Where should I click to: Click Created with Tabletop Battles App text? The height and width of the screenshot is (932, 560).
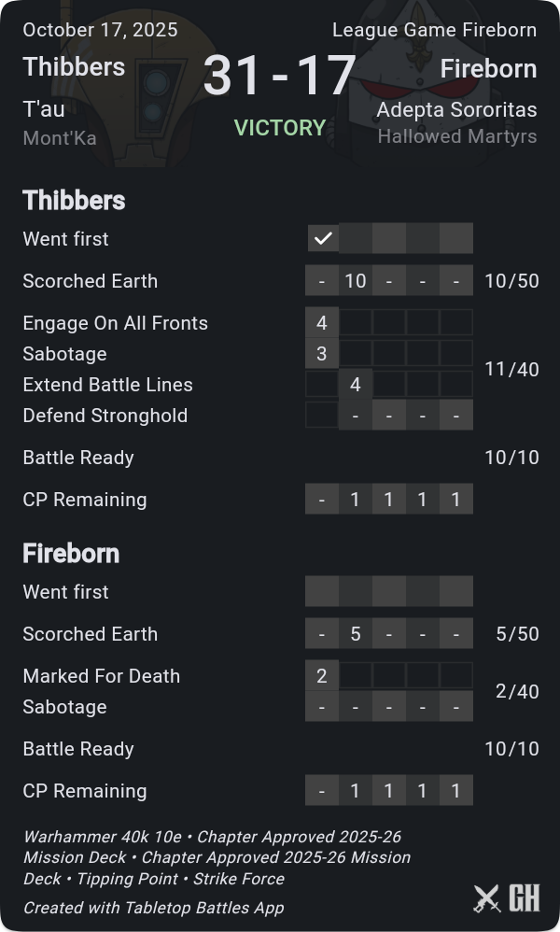coord(153,907)
